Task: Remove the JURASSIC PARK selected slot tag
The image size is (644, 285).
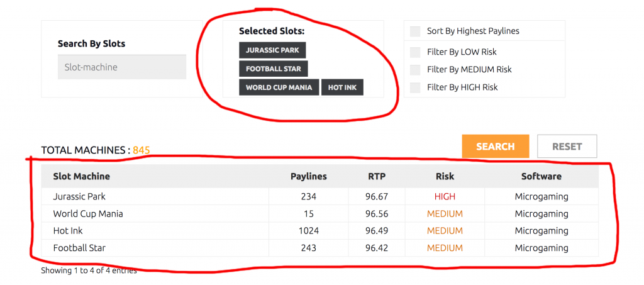Action: click(272, 50)
